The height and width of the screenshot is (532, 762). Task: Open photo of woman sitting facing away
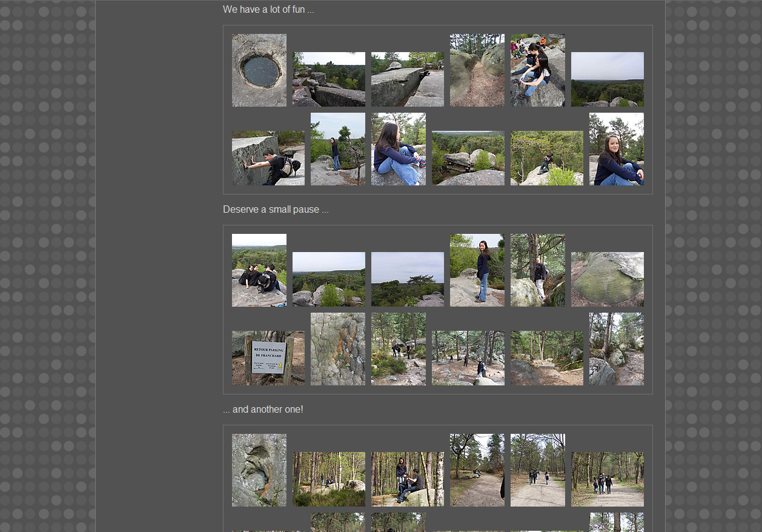(x=398, y=149)
